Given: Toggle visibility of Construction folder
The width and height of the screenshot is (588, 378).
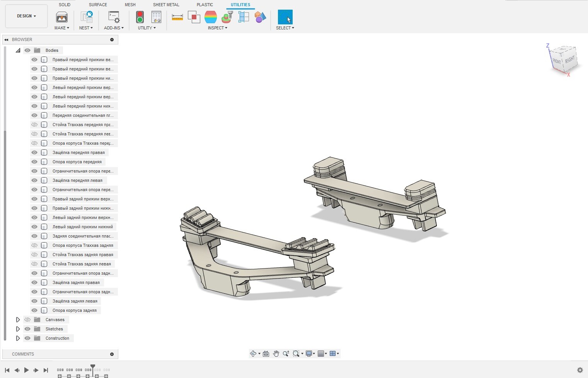Looking at the screenshot, I should (x=27, y=338).
